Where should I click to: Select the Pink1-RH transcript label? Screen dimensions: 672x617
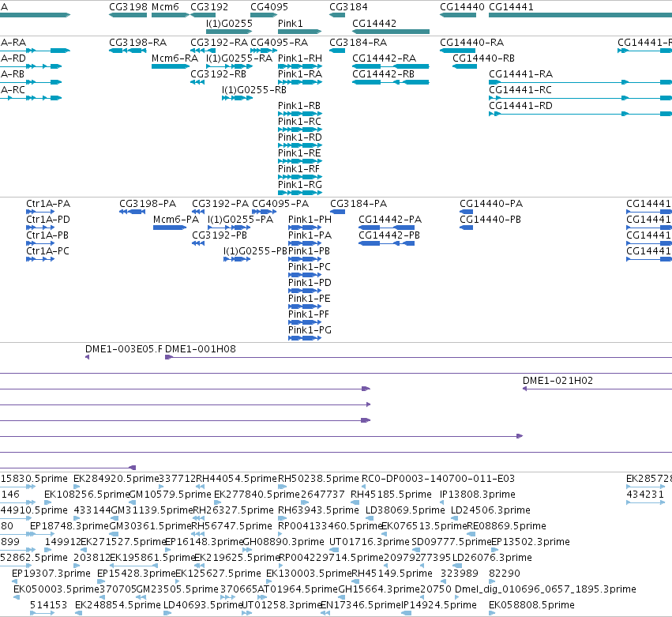300,58
